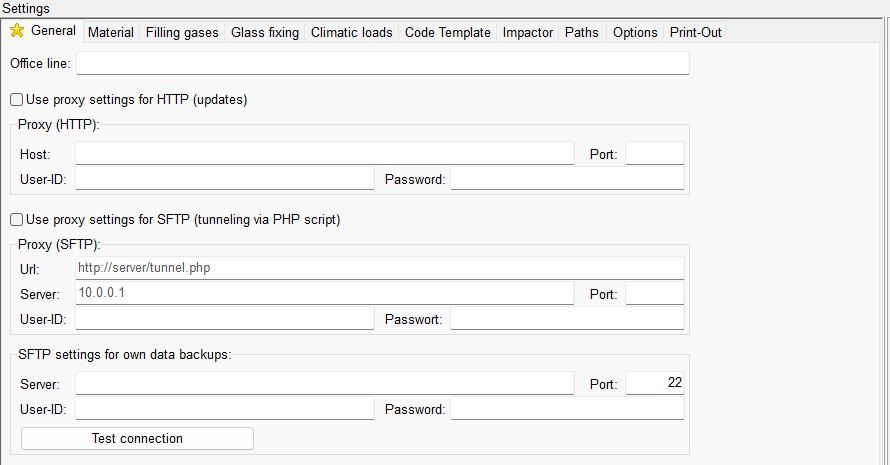890x465 pixels.
Task: Enable proxy settings for SFTP tunneling
Action: point(16,219)
